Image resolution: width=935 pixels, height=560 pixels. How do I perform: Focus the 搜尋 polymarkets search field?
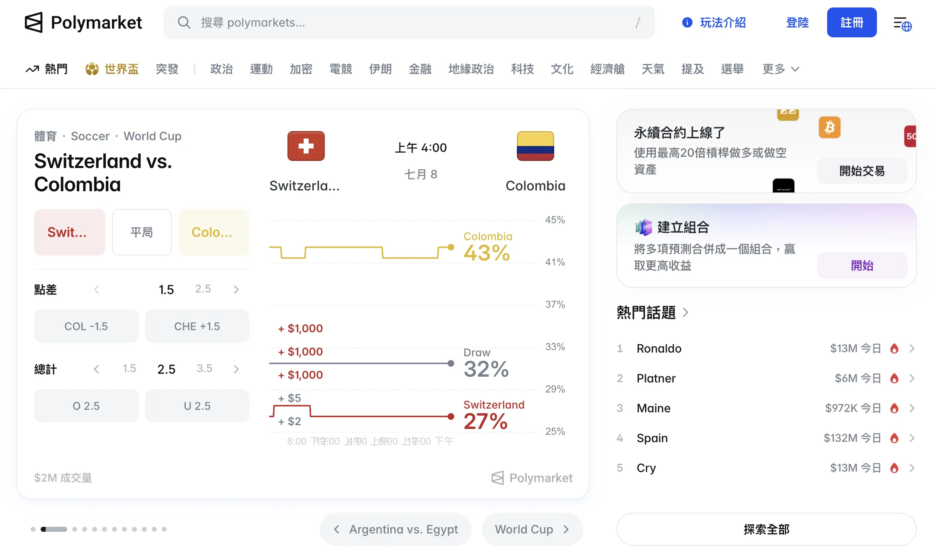click(409, 22)
